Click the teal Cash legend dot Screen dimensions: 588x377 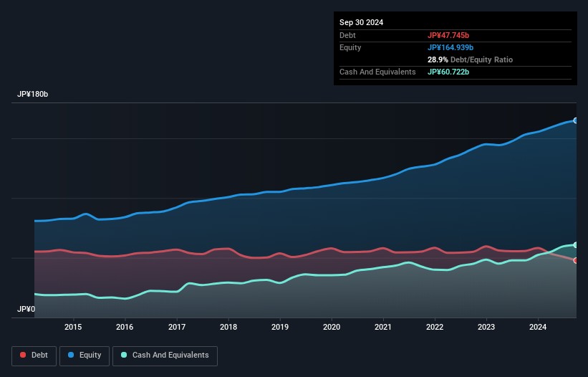124,355
